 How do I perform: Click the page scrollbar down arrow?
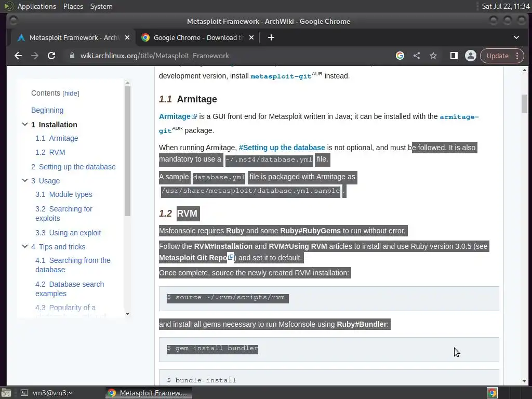click(x=524, y=381)
